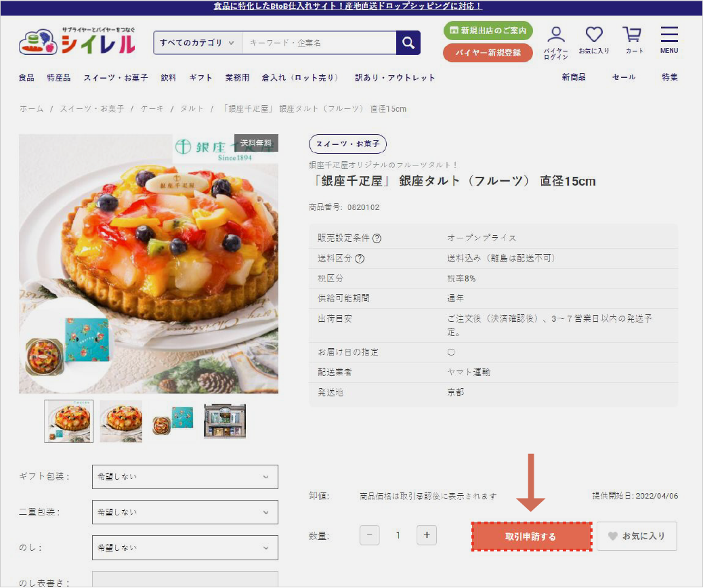This screenshot has width=703, height=588.
Task: Expand the ギフト包装 dropdown
Action: tap(185, 477)
